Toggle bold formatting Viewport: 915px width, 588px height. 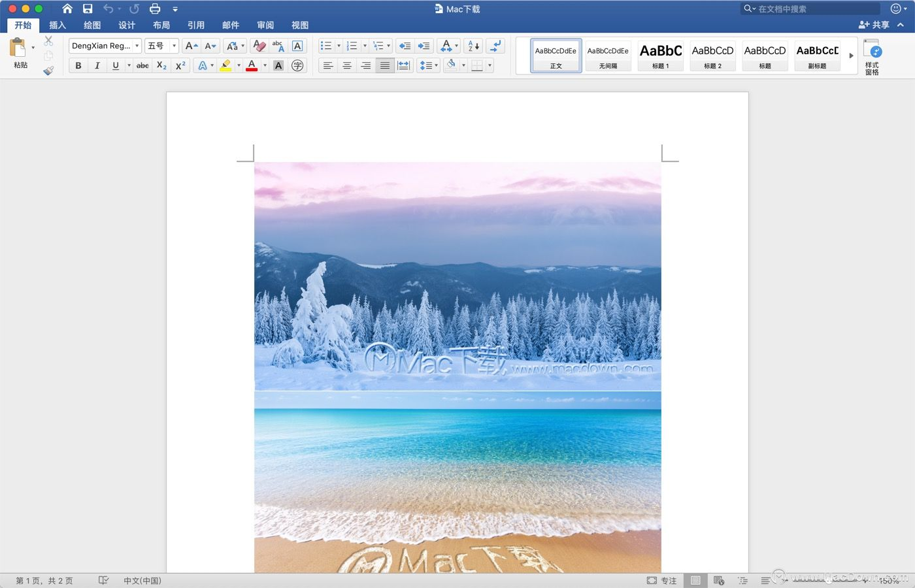(78, 65)
